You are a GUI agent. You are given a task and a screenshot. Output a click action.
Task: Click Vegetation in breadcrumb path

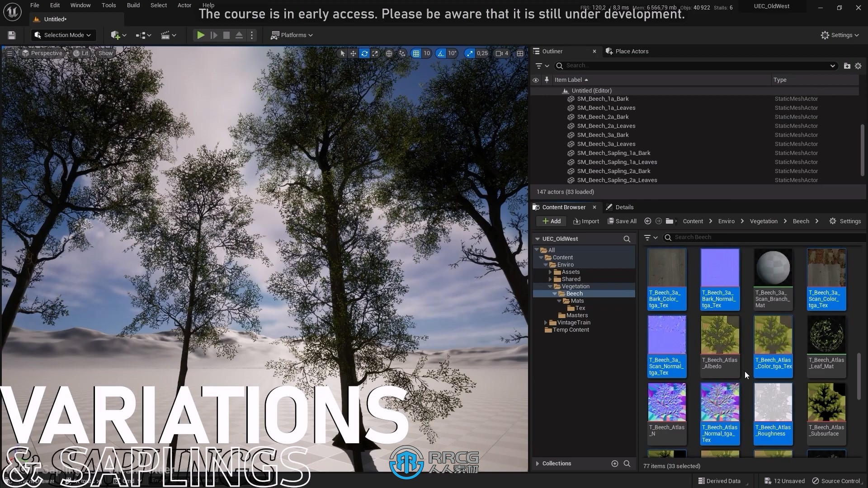764,221
